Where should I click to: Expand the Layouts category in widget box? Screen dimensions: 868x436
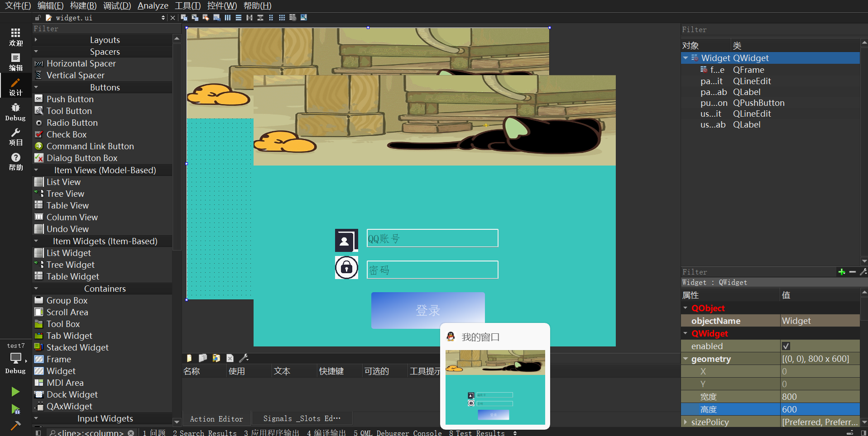pos(36,40)
